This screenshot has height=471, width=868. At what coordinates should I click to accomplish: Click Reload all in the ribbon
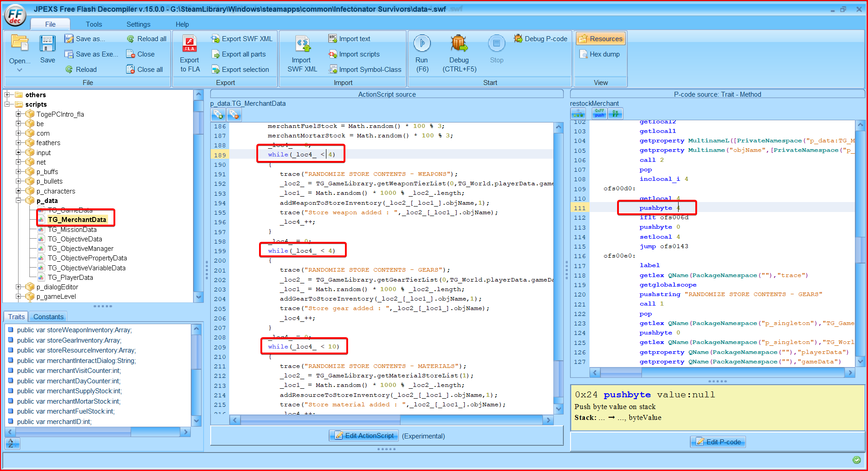tap(146, 39)
